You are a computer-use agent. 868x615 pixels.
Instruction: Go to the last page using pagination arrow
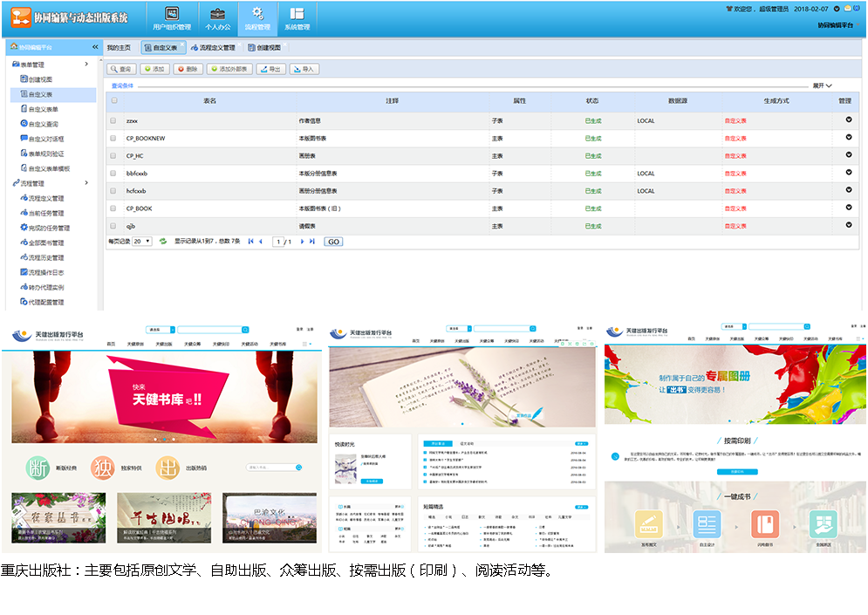(312, 241)
